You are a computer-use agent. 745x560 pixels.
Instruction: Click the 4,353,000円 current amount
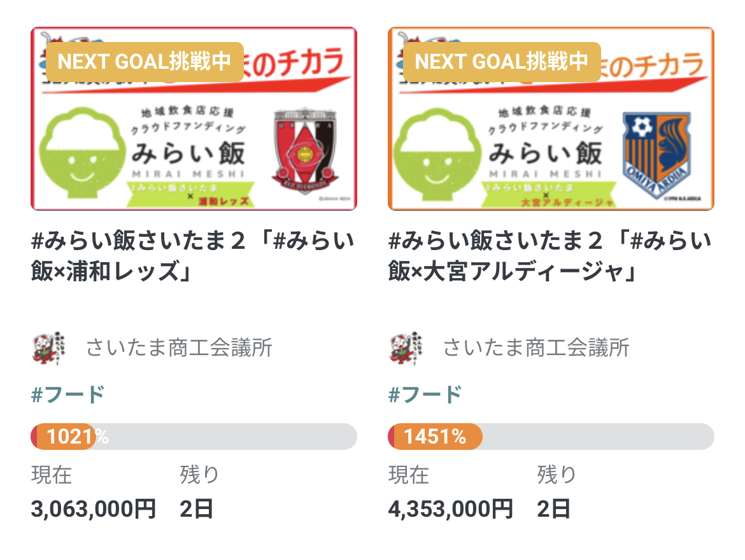pos(451,508)
